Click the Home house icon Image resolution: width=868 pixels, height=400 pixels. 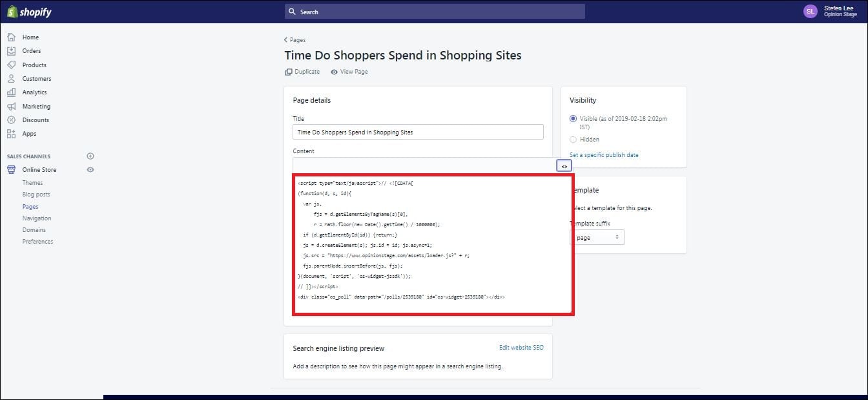point(11,37)
